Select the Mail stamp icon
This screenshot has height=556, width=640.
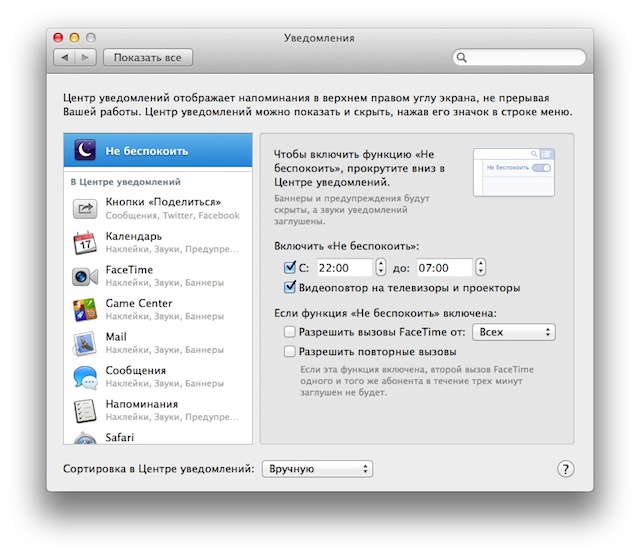tap(85, 343)
